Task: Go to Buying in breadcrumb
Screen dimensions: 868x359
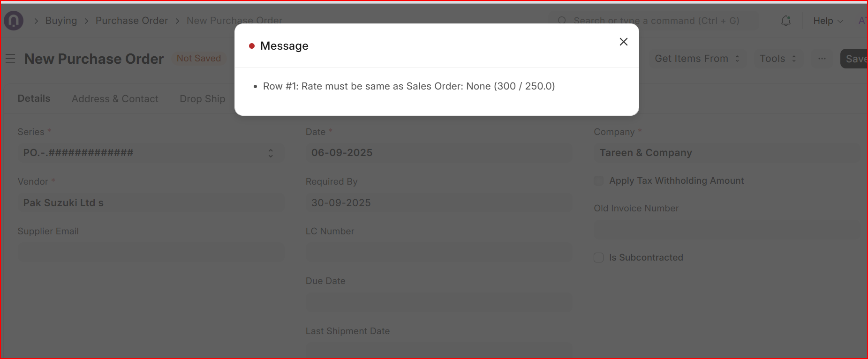Action: point(61,21)
